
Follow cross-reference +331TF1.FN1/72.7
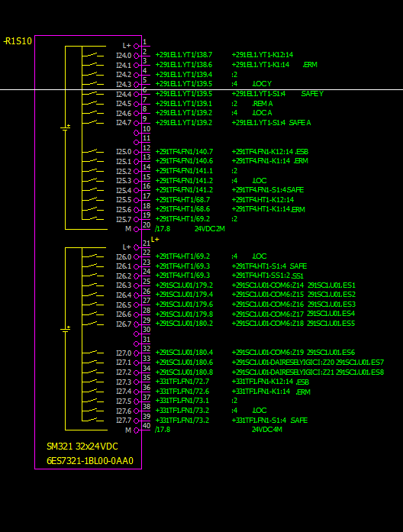pyautogui.click(x=182, y=382)
